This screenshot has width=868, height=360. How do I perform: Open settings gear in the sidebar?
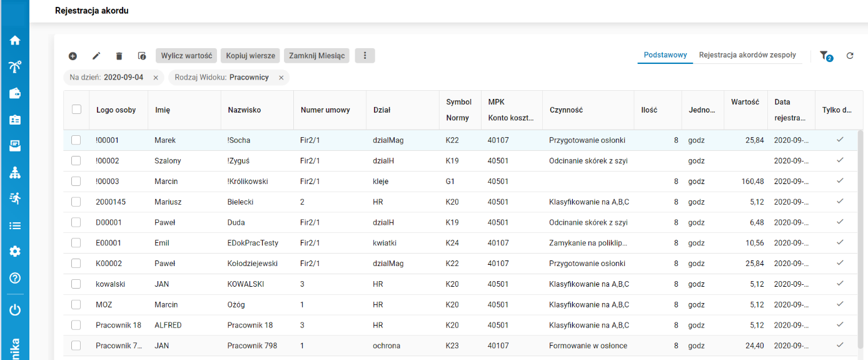(15, 251)
